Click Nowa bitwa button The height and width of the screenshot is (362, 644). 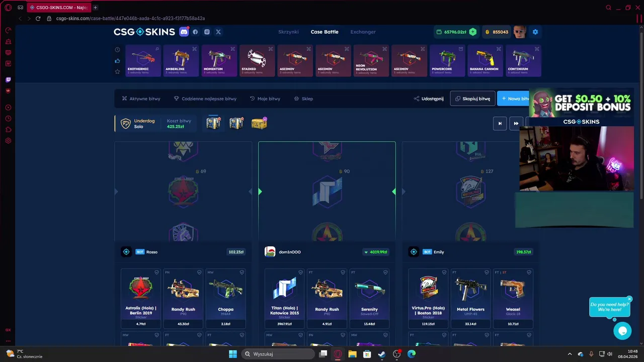click(513, 99)
